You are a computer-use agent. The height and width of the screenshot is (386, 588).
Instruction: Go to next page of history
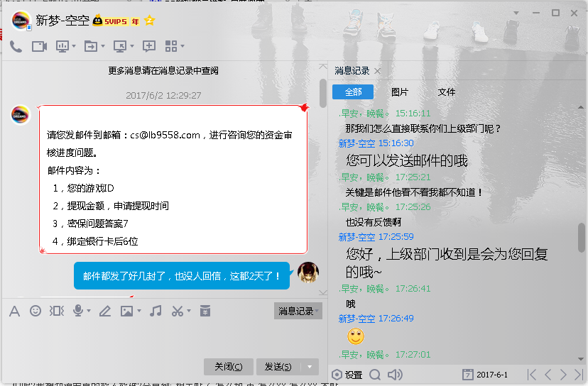tap(563, 375)
